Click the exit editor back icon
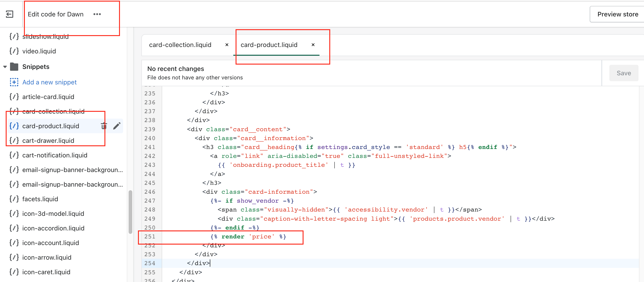Viewport: 644px width, 282px height. pos(10,14)
